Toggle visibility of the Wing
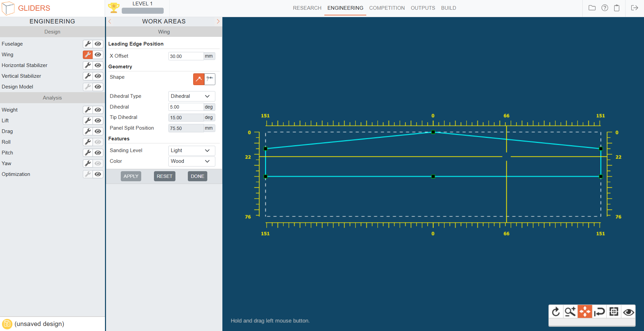Screen dimensions: 644x331 click(x=98, y=55)
